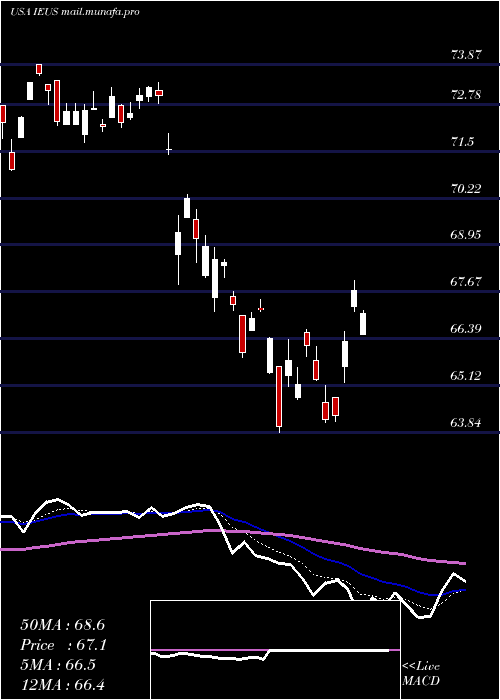Click the '50MA : 68.6' readout
The width and height of the screenshot is (500, 700).
point(62,625)
